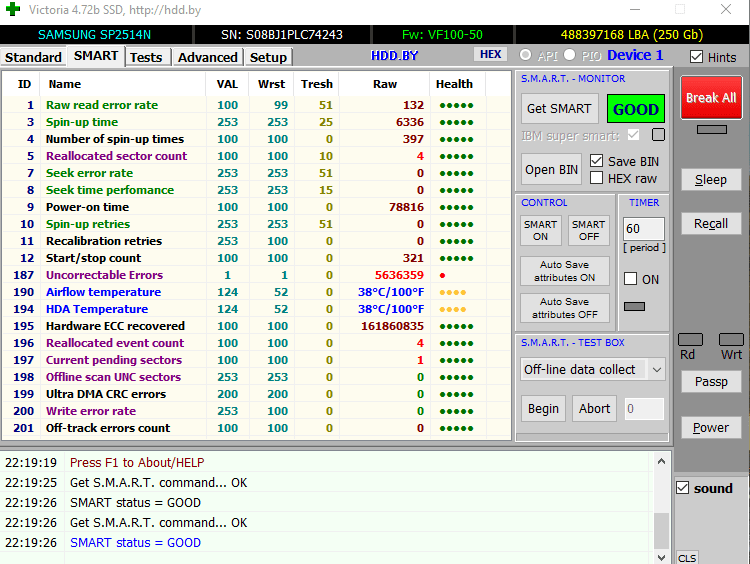Click the Off-track errors count row
The width and height of the screenshot is (750, 564).
(x=257, y=428)
